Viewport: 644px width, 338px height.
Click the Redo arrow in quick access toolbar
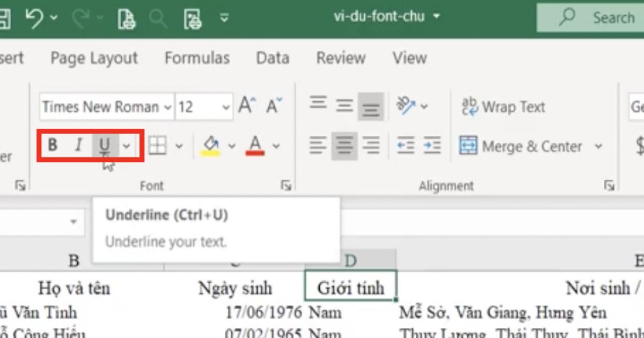[81, 19]
